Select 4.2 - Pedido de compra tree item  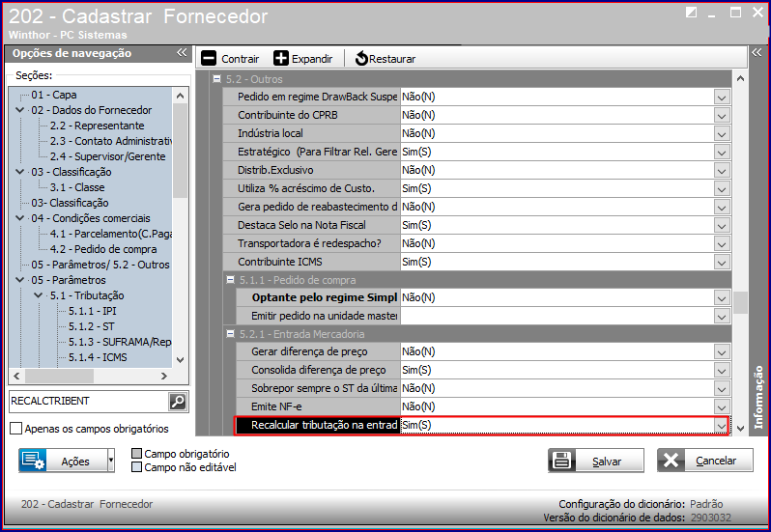pyautogui.click(x=103, y=249)
